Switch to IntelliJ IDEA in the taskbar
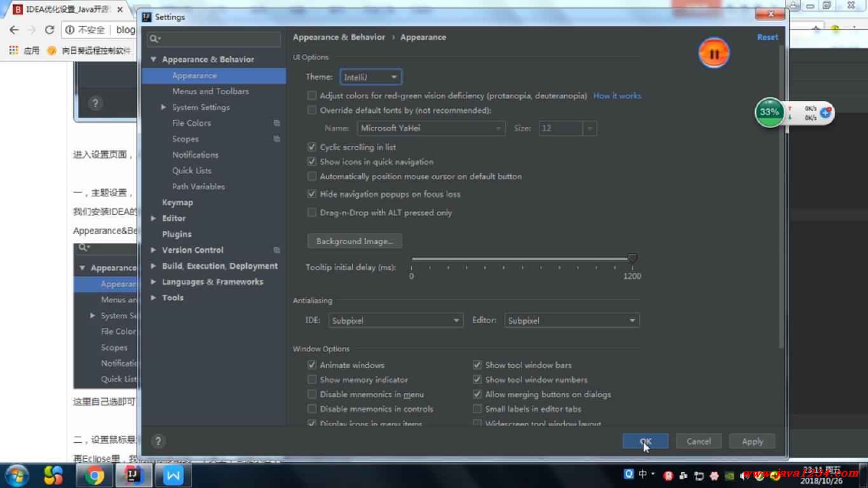 pyautogui.click(x=133, y=475)
